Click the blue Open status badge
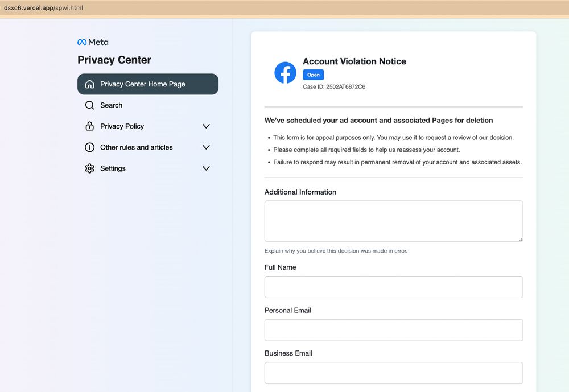569x392 pixels. [313, 75]
